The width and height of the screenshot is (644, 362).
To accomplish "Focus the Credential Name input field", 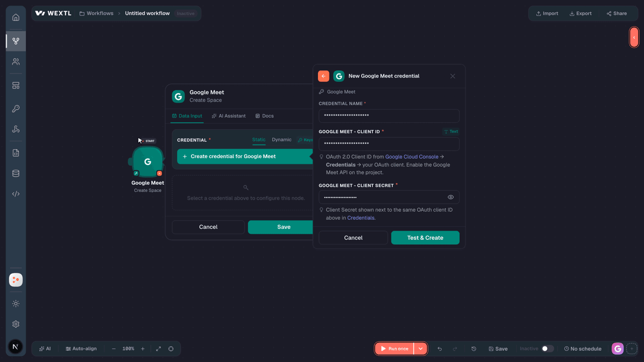I will pyautogui.click(x=389, y=116).
